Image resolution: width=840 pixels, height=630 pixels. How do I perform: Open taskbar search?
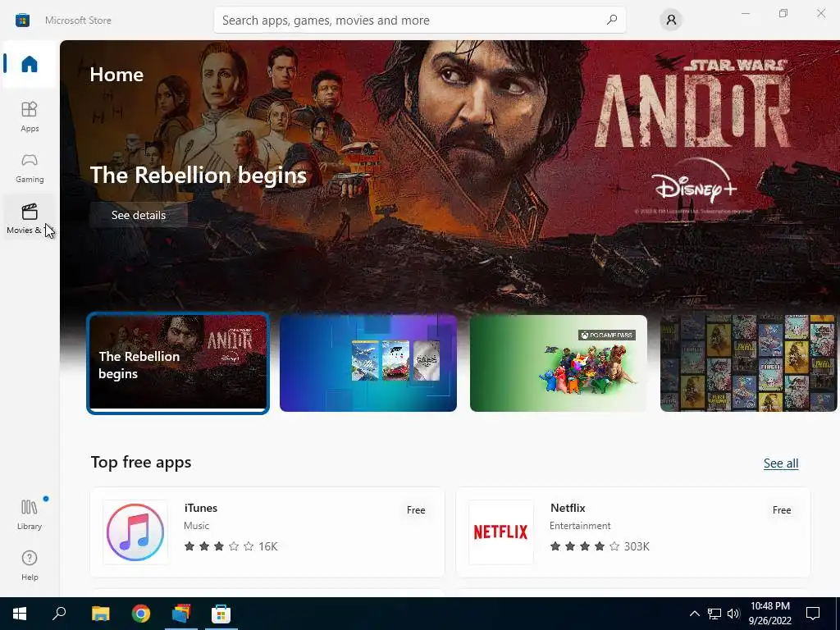coord(59,614)
